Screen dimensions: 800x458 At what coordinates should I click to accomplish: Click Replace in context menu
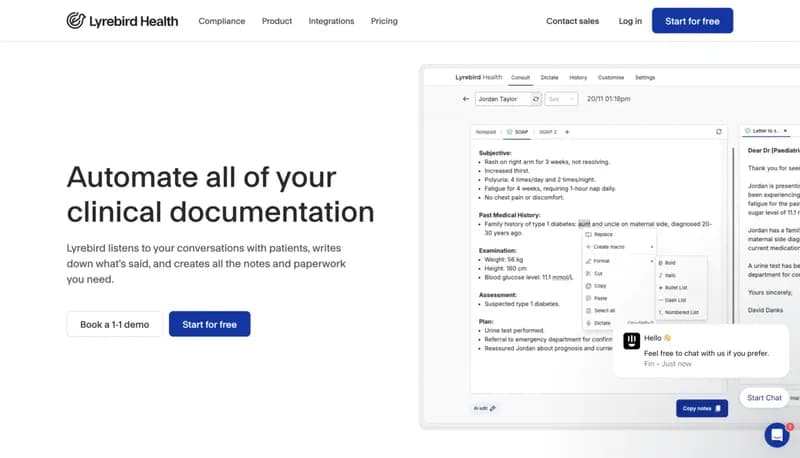coord(603,235)
